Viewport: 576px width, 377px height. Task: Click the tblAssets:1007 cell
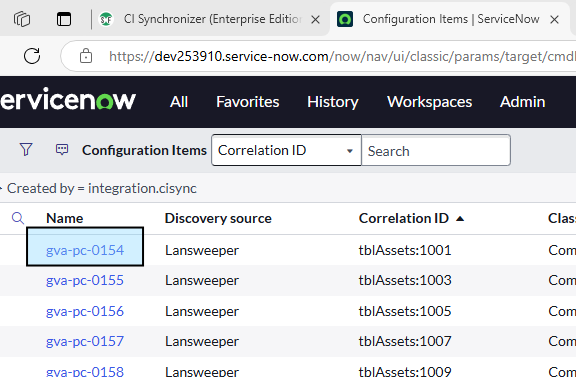click(405, 341)
